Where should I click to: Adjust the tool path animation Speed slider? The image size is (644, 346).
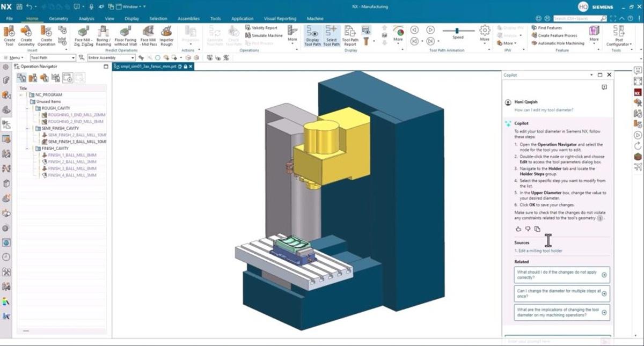pos(457,31)
